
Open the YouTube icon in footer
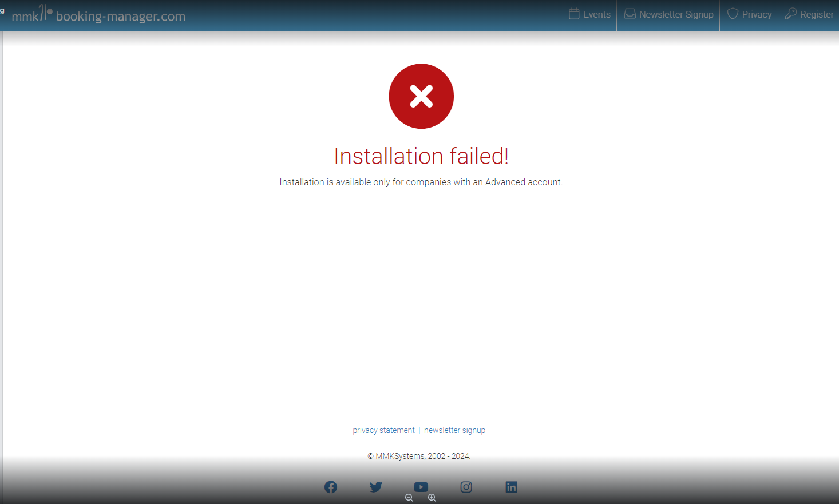coord(421,487)
